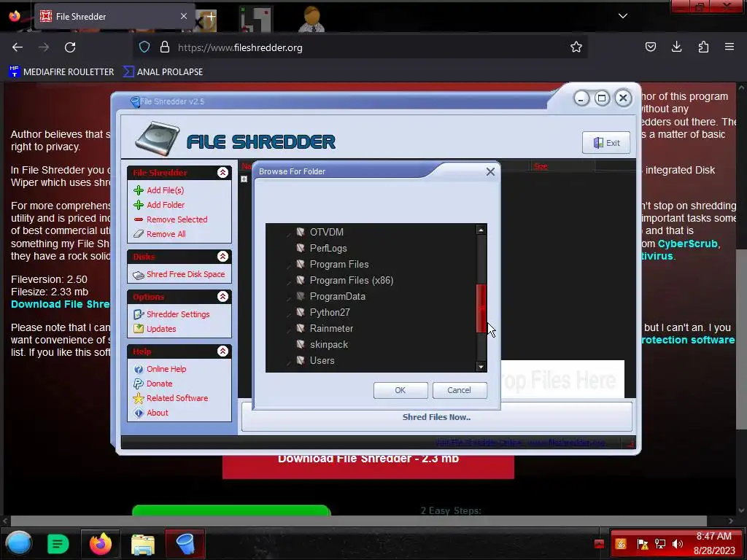Expand the Users folder node

[289, 363]
